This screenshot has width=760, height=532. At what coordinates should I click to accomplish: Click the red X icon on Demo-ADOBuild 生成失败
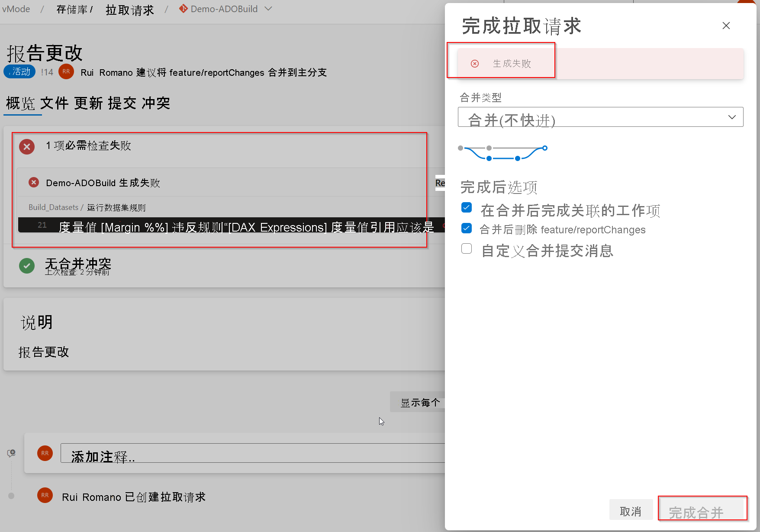(x=33, y=182)
